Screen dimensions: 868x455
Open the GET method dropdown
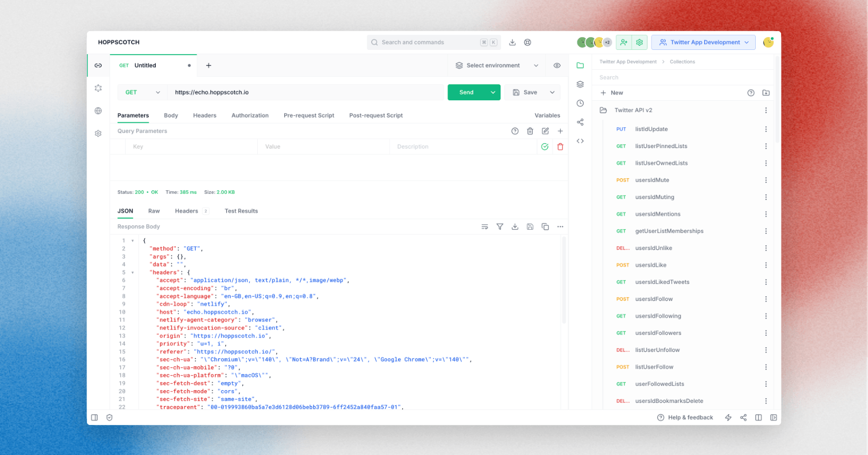(x=142, y=92)
